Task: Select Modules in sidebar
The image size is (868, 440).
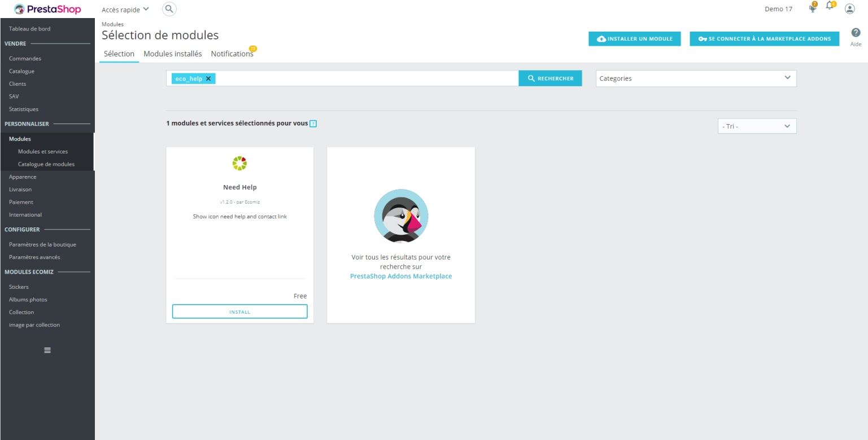Action: pos(20,139)
